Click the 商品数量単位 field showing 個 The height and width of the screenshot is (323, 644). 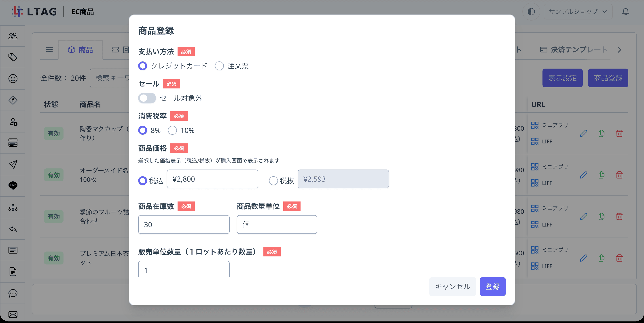pos(277,224)
